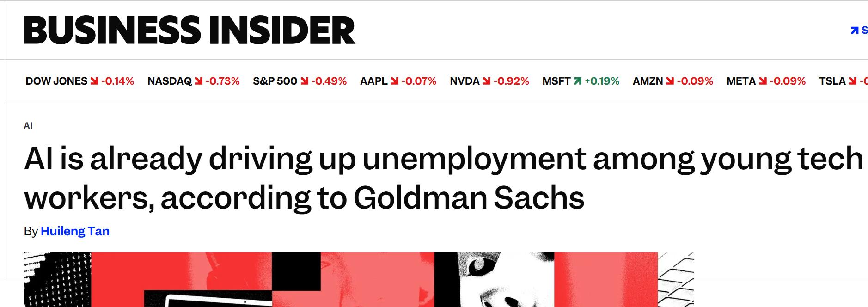Open author Huileng Tan's profile link
The image size is (868, 307).
point(75,231)
